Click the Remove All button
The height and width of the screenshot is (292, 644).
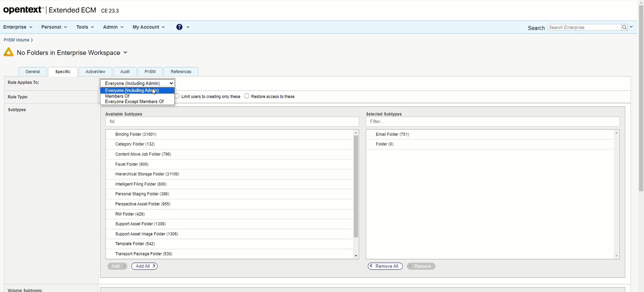[x=385, y=266]
